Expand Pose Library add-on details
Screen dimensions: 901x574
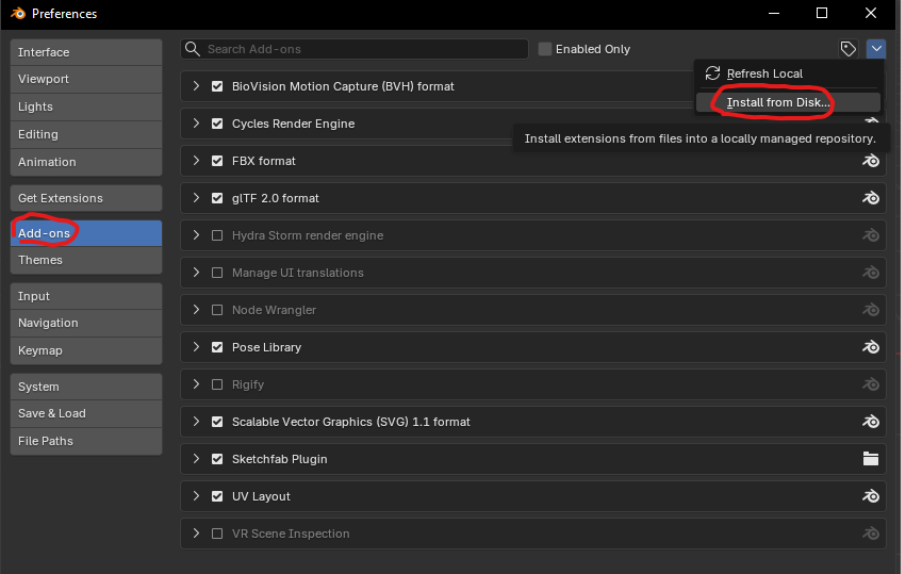(196, 347)
